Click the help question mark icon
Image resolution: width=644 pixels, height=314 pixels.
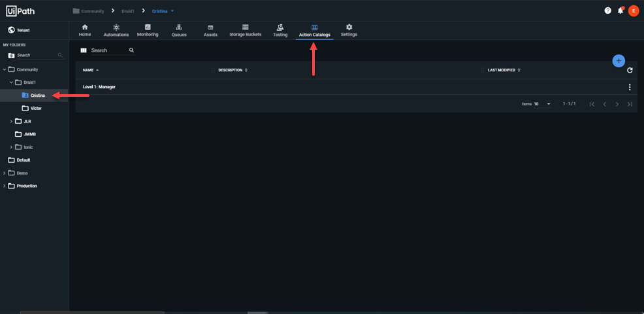click(x=607, y=10)
